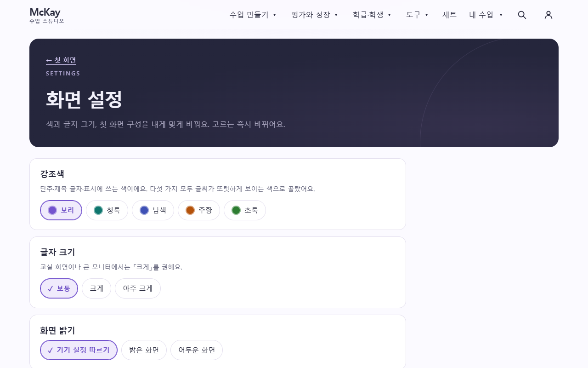Click the hint text starting 교실 화면이나
Image resolution: width=588 pixels, height=368 pixels.
(x=111, y=267)
